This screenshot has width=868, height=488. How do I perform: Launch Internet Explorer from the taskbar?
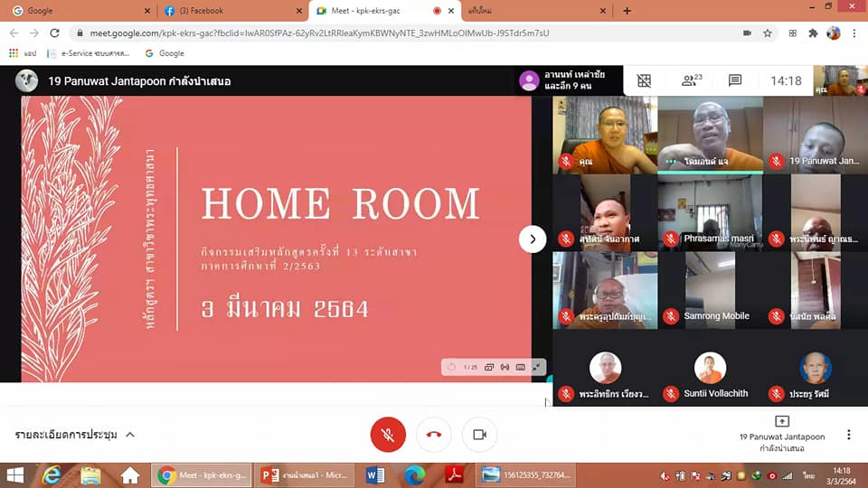[x=52, y=475]
